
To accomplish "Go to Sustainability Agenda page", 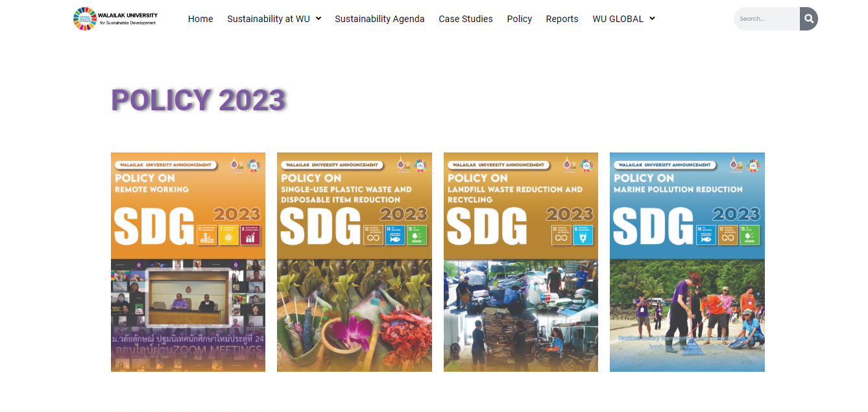I will pyautogui.click(x=380, y=19).
